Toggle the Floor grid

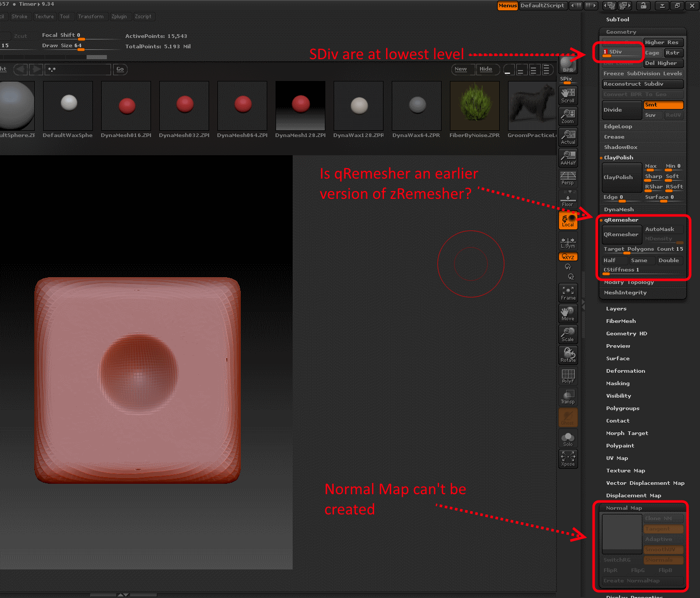click(x=568, y=199)
